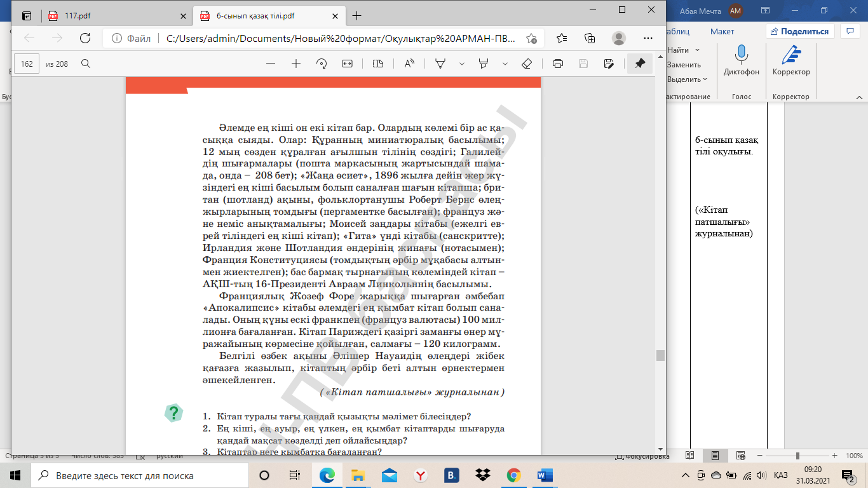Open File Explorer from taskbar
Viewport: 868px width, 488px height.
(358, 475)
